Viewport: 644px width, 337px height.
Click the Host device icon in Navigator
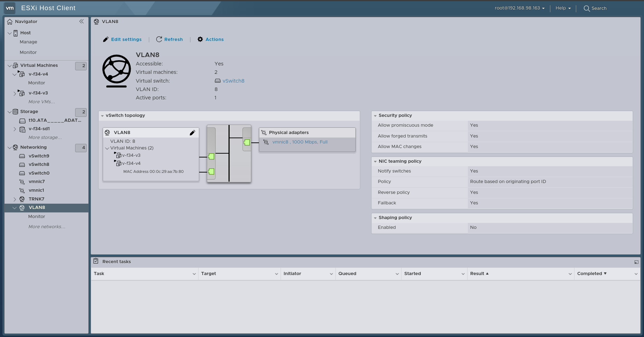coord(15,33)
